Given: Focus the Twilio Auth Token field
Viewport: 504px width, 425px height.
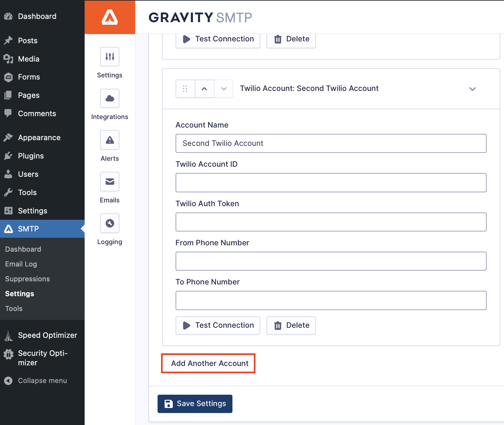Looking at the screenshot, I should click(x=331, y=222).
